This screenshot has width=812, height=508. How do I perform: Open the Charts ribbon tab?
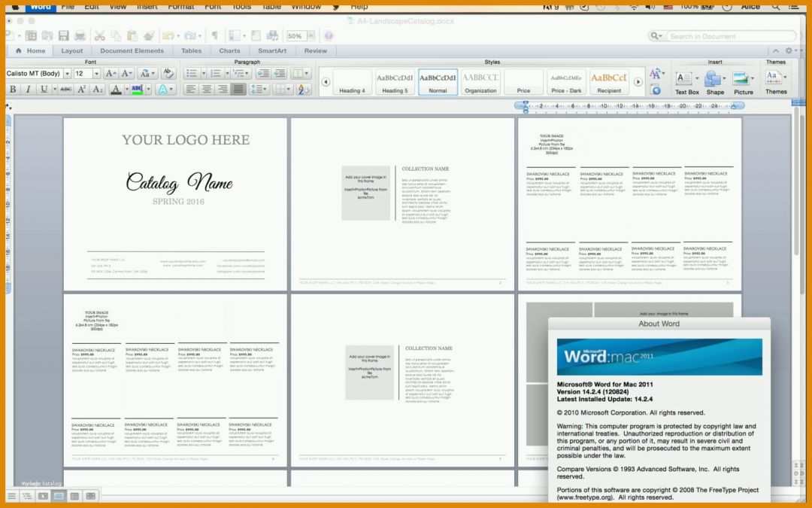point(229,51)
